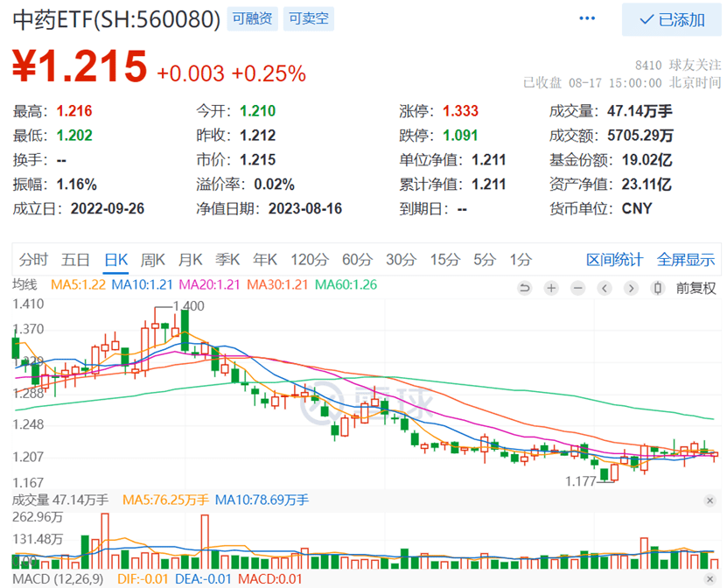Click the undo/reset chart icon
The width and height of the screenshot is (727, 588).
[x=525, y=287]
